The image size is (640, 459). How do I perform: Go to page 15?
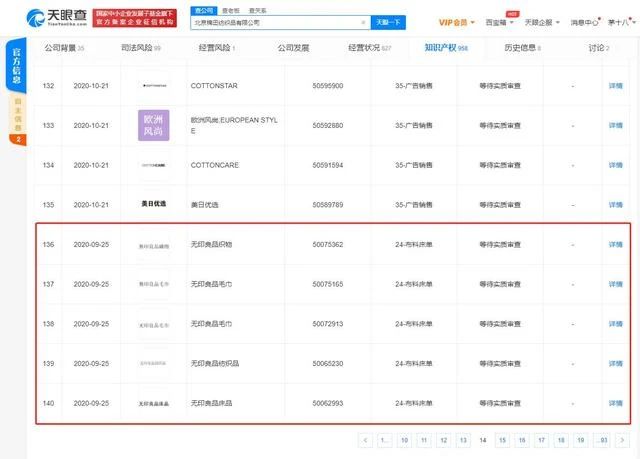[x=502, y=440]
